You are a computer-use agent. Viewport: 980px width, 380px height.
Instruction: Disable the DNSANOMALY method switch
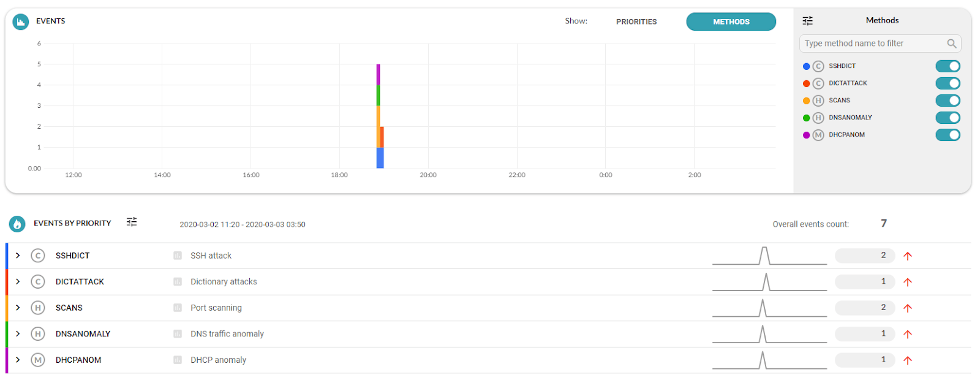[948, 118]
